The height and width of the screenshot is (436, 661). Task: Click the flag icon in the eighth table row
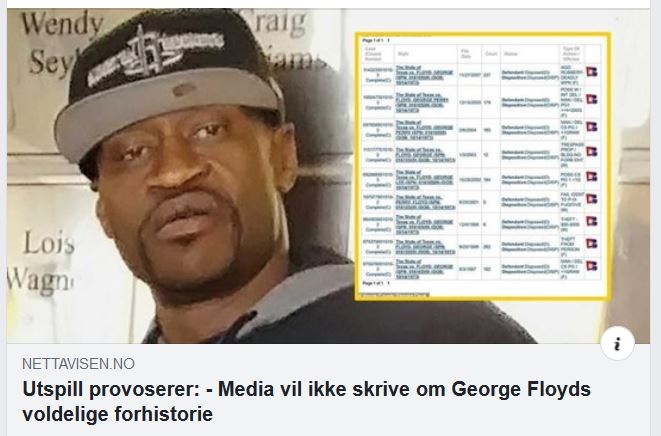click(x=591, y=243)
